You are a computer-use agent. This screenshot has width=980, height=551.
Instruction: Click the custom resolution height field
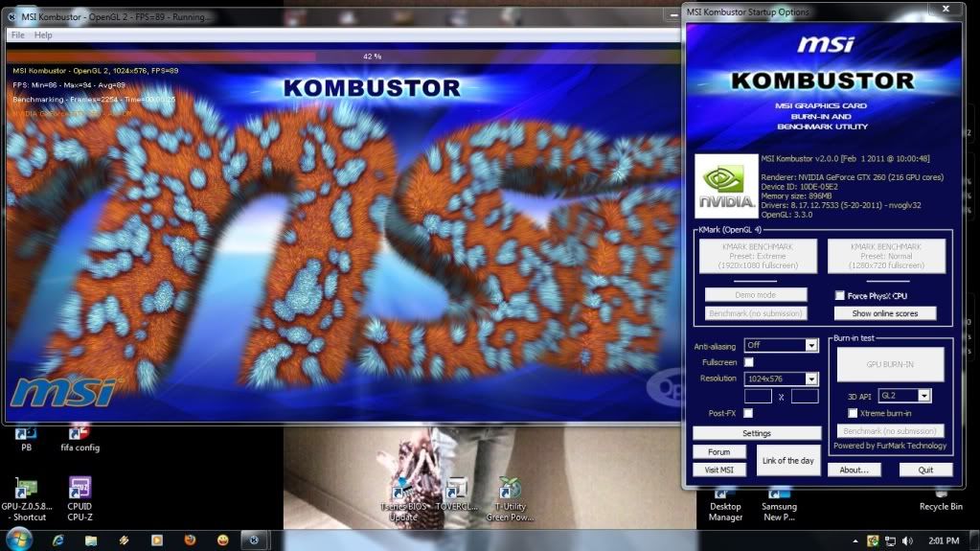805,396
